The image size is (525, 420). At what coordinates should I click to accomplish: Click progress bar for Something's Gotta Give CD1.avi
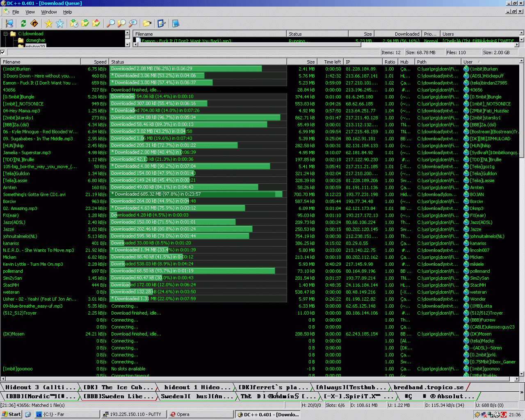click(197, 194)
